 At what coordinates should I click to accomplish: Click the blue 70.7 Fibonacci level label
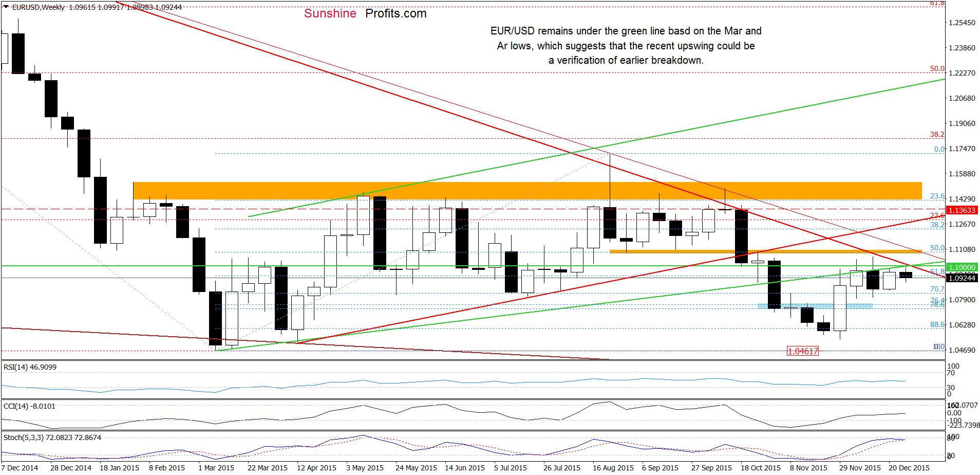(937, 289)
